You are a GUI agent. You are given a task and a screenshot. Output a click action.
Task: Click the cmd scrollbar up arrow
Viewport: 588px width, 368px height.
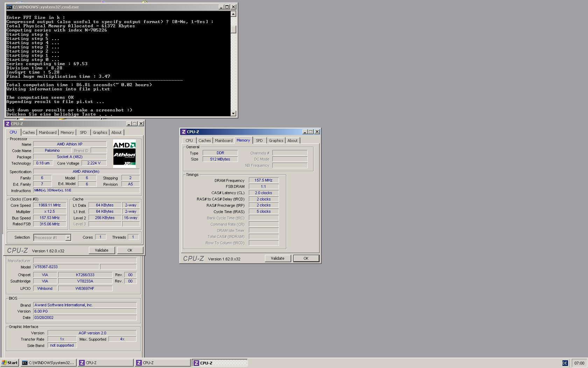click(233, 14)
